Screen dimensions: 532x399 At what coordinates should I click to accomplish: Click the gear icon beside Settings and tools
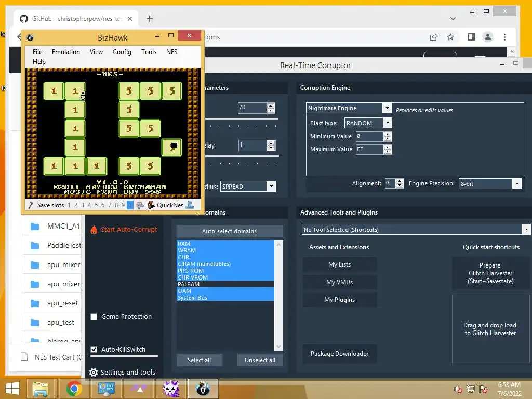click(94, 373)
